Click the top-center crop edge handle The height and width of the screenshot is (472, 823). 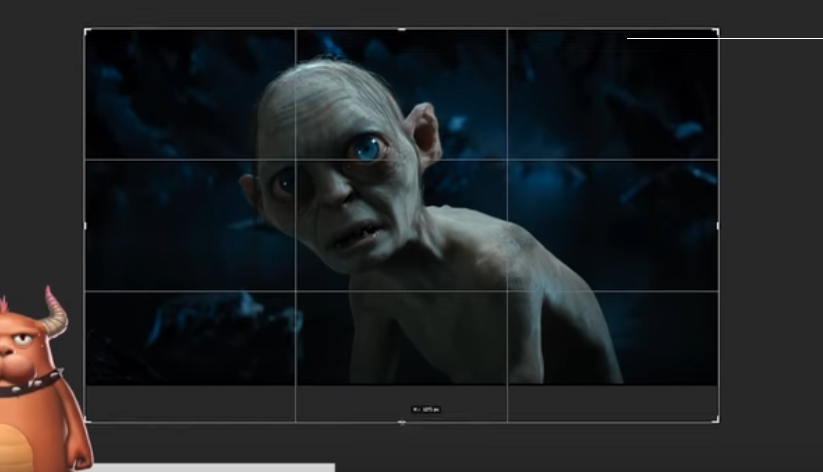pos(402,29)
